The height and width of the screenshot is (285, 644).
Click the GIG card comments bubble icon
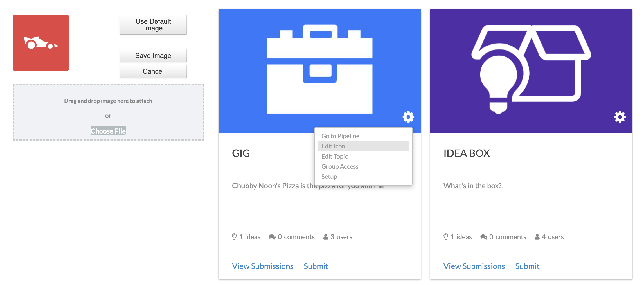point(272,237)
